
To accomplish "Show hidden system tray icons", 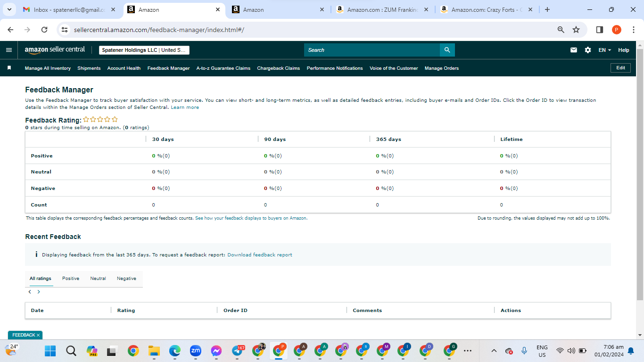I will tap(494, 351).
